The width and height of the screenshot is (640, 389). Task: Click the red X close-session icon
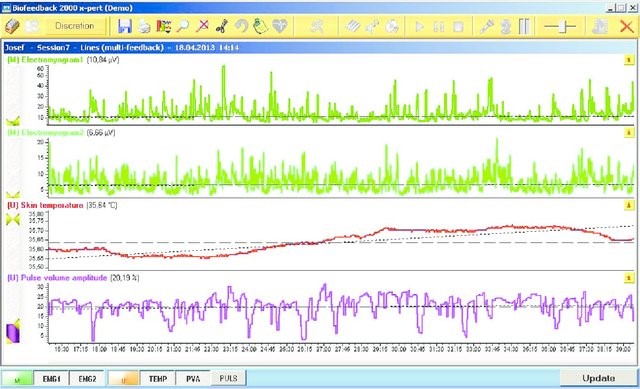pyautogui.click(x=627, y=27)
